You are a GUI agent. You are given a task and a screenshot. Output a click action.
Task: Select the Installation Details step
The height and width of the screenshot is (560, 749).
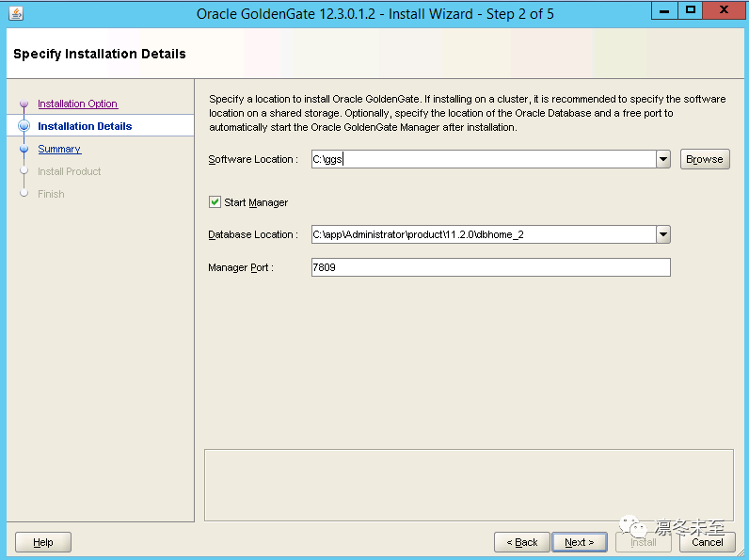(85, 126)
